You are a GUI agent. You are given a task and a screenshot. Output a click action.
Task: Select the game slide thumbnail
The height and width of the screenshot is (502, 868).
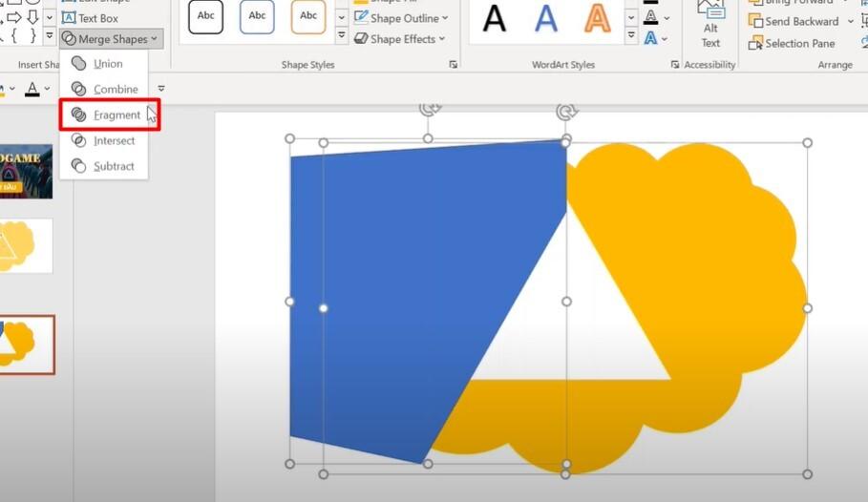26,172
